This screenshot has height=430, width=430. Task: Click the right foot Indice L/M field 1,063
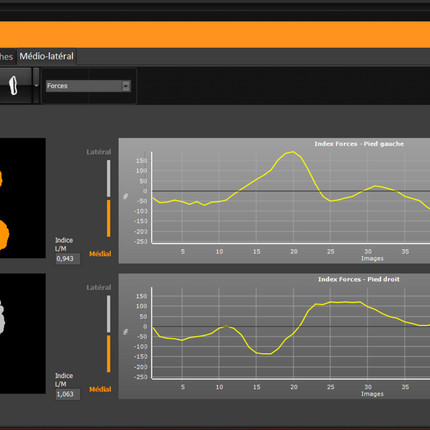click(68, 394)
